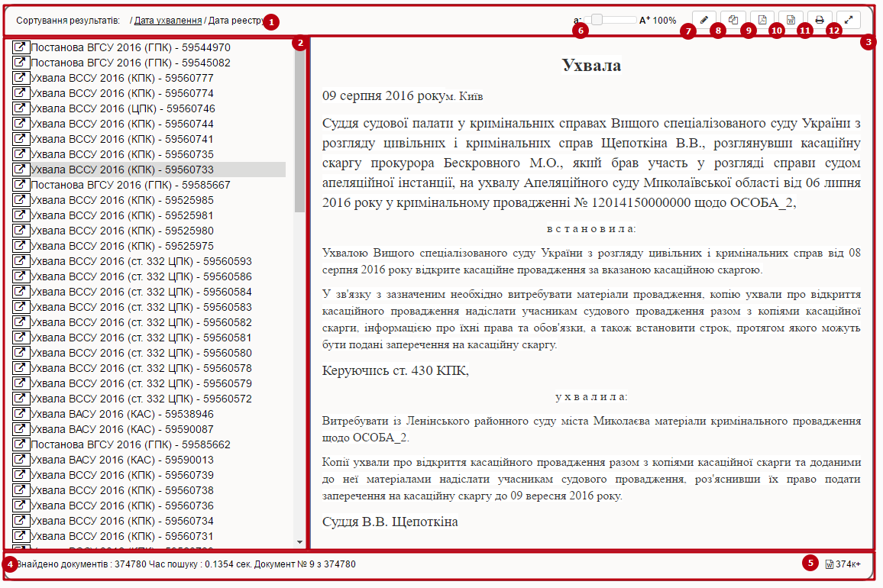Screen dimensions: 883x588
Task: Select Ухвала ВССУ 2016 (КПК) - 59560734
Action: [x=122, y=520]
